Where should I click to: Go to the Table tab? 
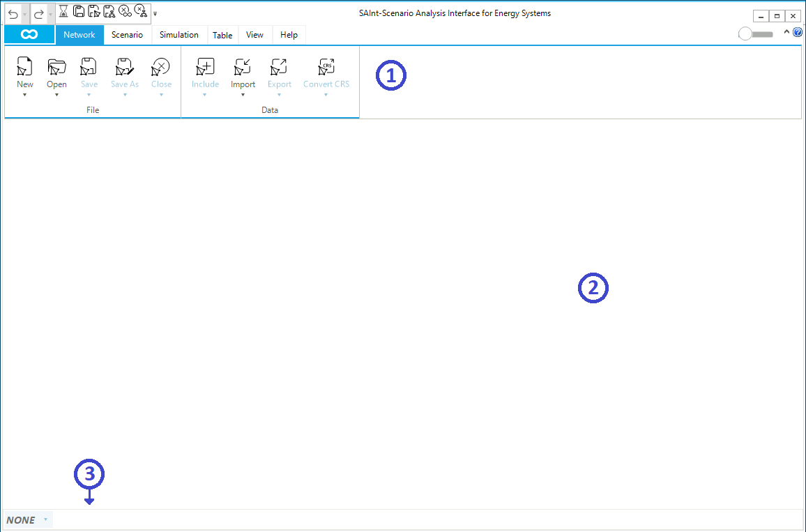click(222, 35)
